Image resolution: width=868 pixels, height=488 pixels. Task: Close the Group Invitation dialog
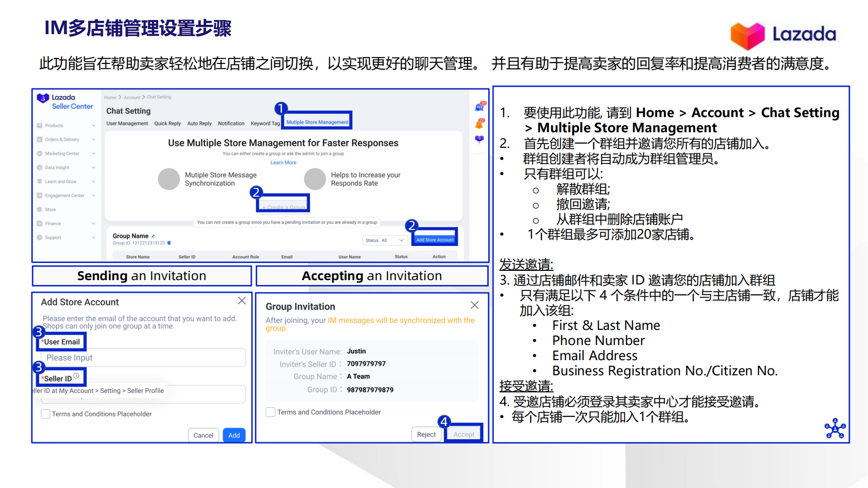pos(475,305)
